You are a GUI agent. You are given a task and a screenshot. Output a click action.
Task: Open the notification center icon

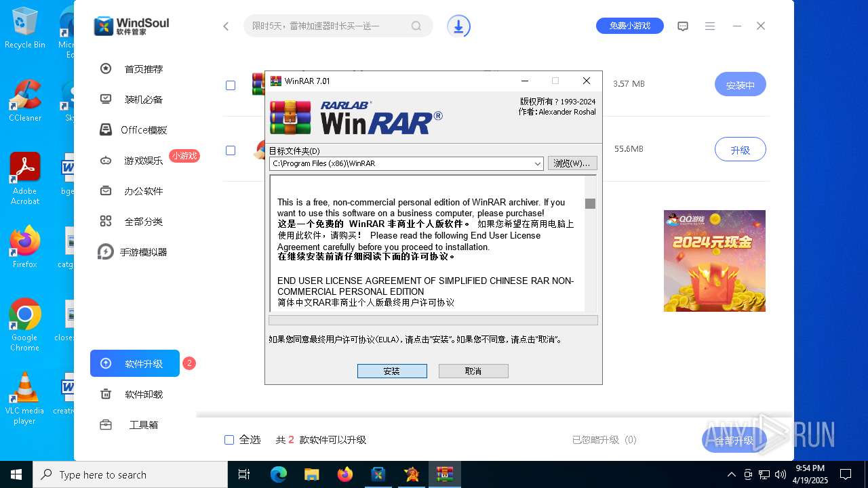tap(846, 474)
